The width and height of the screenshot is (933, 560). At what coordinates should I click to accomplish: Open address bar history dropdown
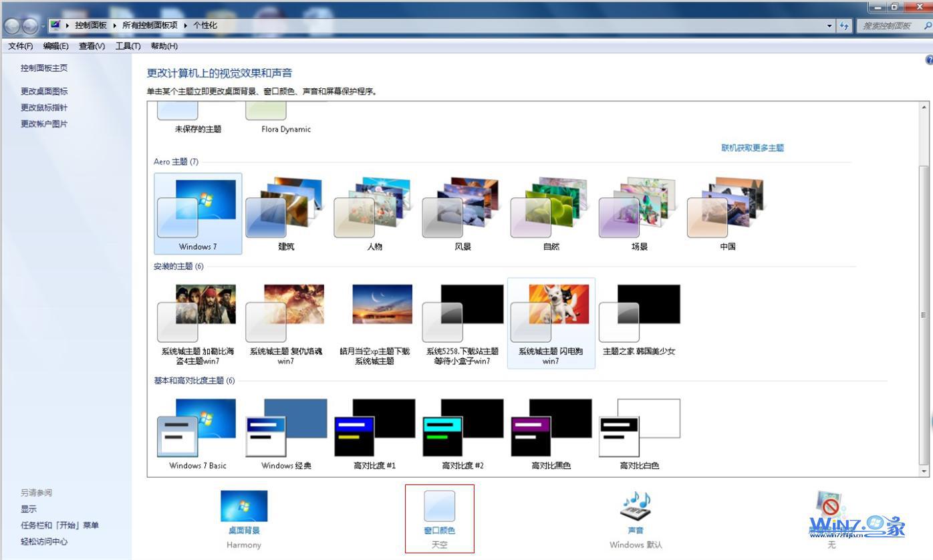coord(829,25)
